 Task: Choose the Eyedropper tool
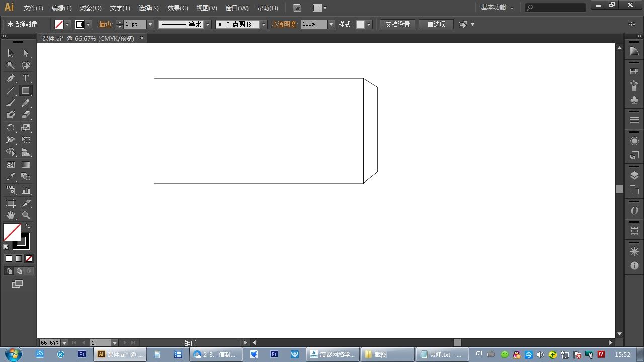point(11,177)
